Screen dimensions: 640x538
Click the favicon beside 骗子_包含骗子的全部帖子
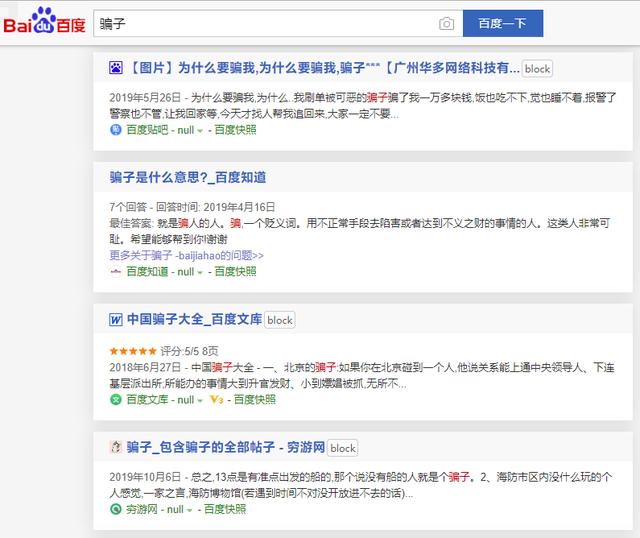116,447
